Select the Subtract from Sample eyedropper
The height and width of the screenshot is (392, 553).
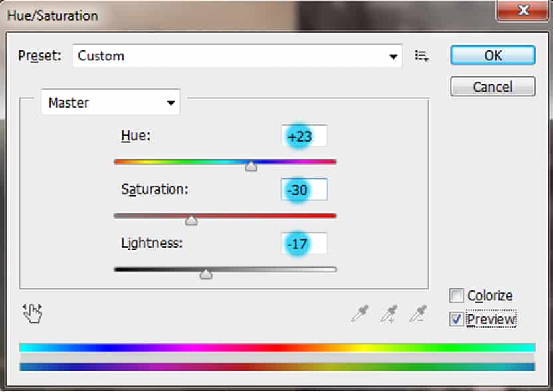419,314
